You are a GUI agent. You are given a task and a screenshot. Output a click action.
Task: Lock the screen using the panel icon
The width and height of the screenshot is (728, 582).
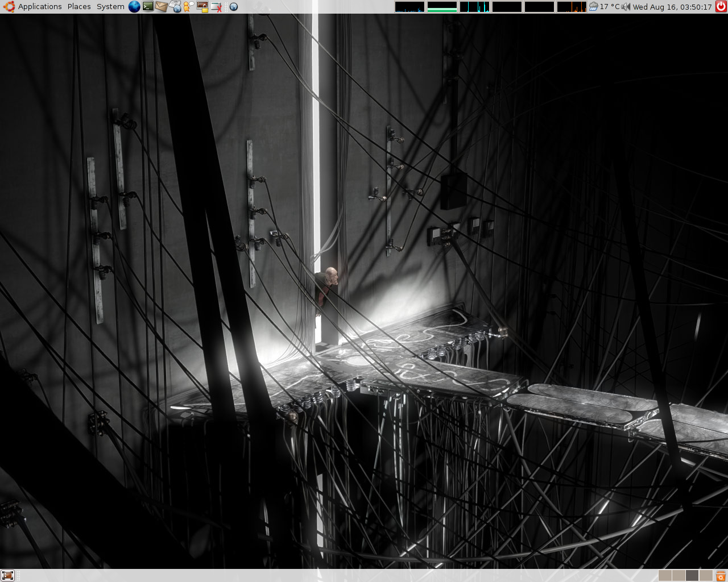201,6
